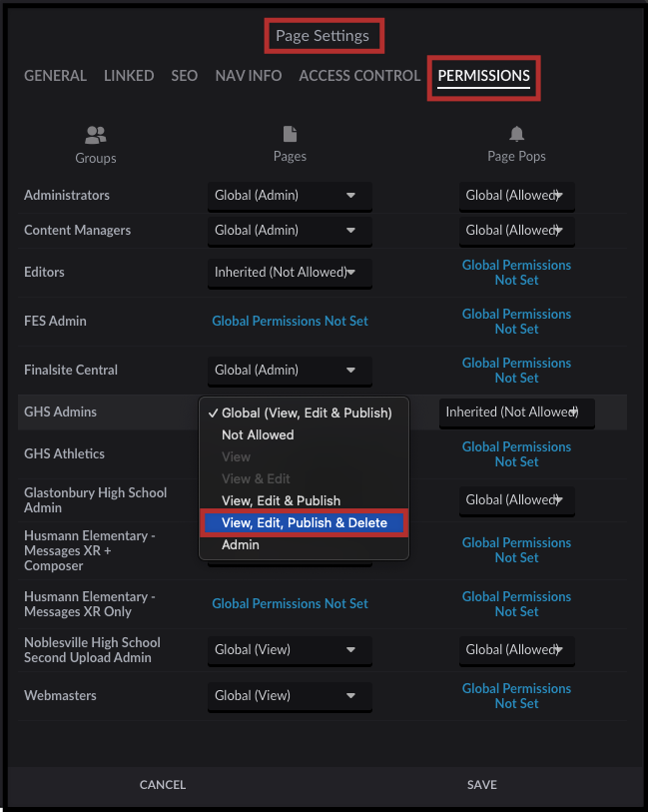Click the Glastonbury High School Admin label
The width and height of the screenshot is (648, 812).
95,499
